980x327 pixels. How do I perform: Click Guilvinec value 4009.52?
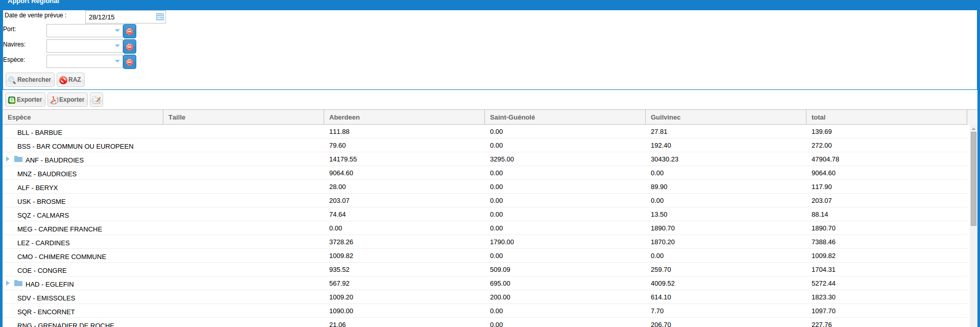coord(663,284)
